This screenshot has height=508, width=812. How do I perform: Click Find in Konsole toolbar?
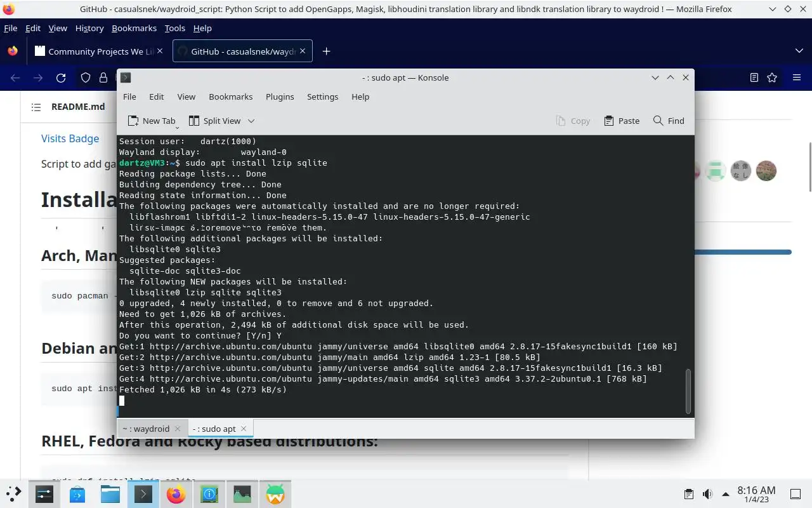click(669, 121)
